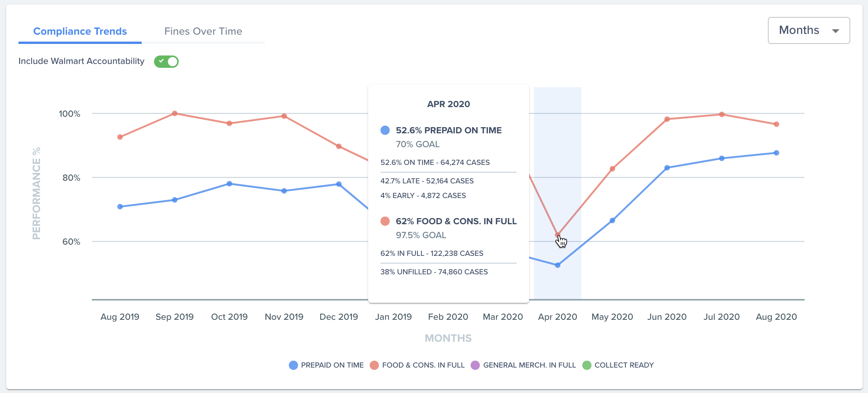The image size is (868, 393).
Task: Click the Collect Ready green legend dot
Action: coord(586,365)
